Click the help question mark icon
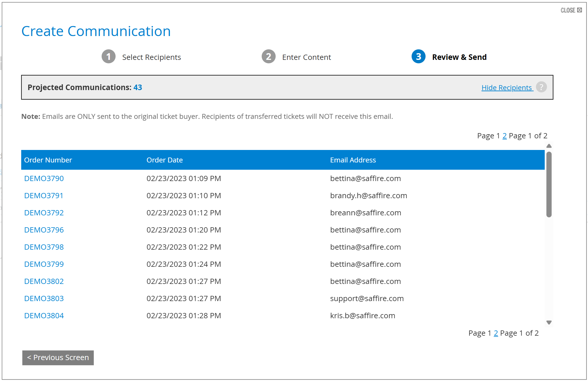The height and width of the screenshot is (381, 588). 541,87
